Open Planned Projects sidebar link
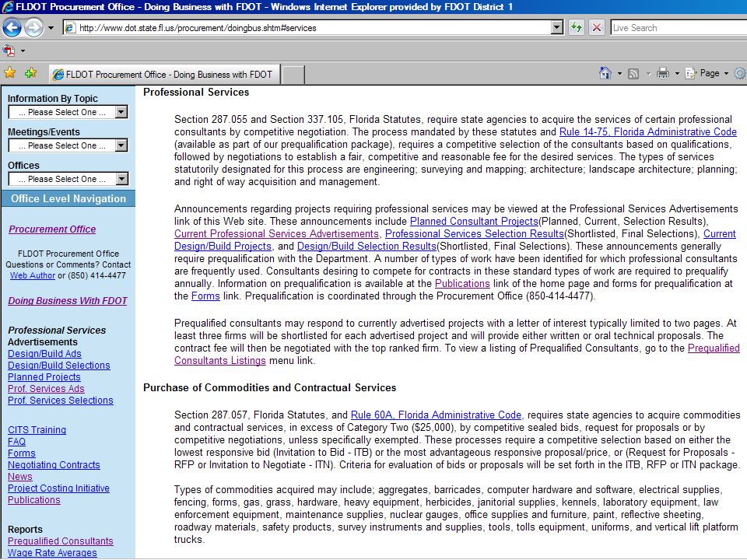Viewport: 747px width, 560px height. [44, 376]
